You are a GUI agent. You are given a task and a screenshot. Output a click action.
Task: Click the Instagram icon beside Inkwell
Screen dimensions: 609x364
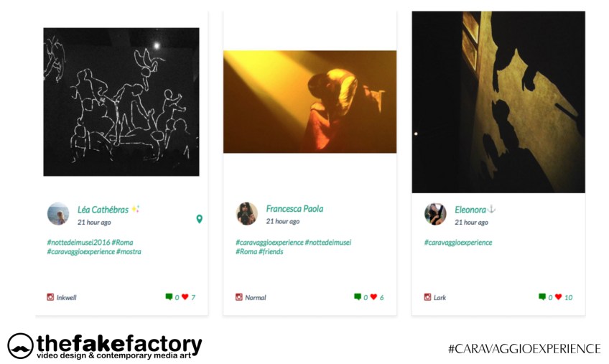pos(50,297)
